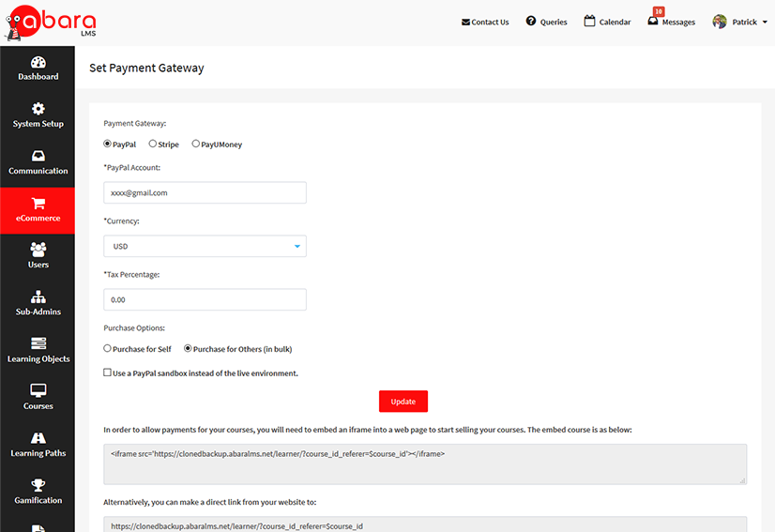775x532 pixels.
Task: Open the Dashboard gauge icon
Action: (38, 62)
